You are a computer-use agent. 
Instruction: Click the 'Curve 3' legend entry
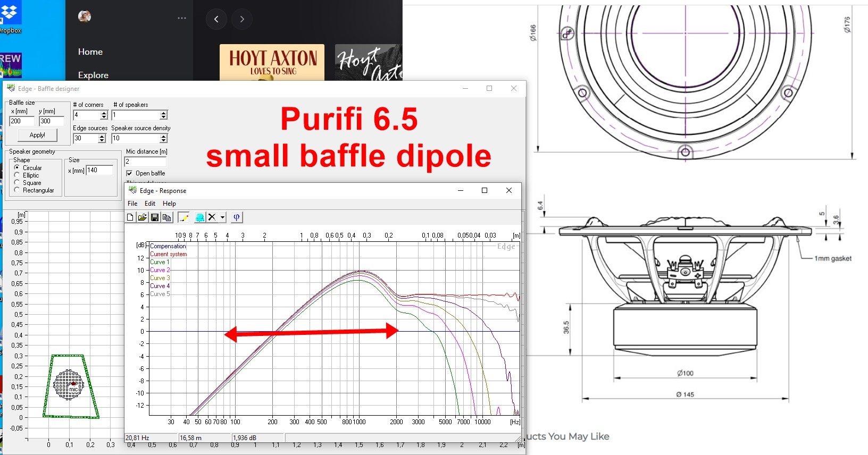[160, 278]
